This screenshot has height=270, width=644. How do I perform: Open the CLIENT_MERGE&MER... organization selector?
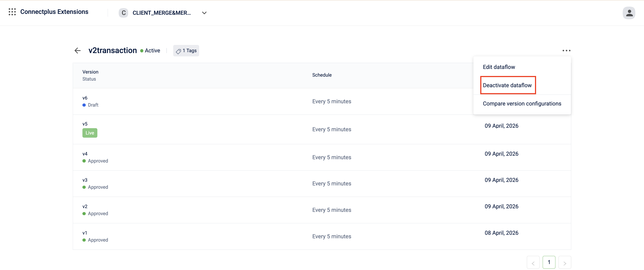click(x=162, y=13)
